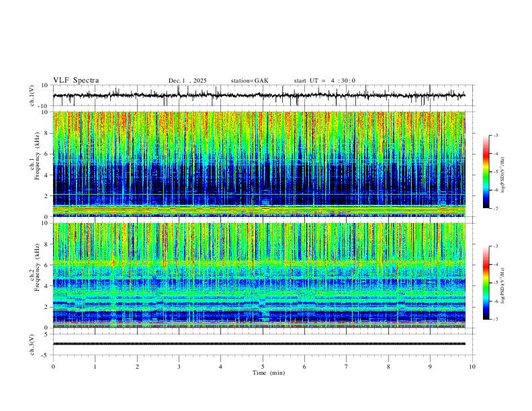The width and height of the screenshot is (532, 411).
Task: Click the ch.1 spectrogram "6" kHz tick label
Action: (47, 154)
